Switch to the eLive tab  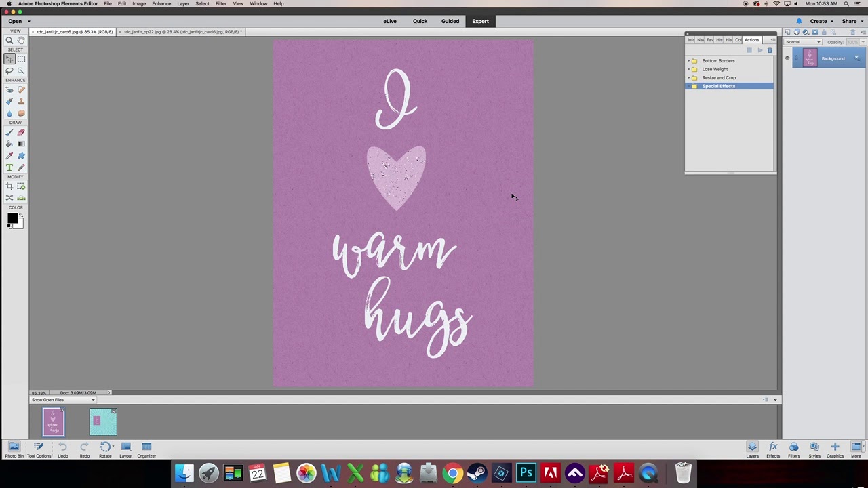pyautogui.click(x=390, y=21)
